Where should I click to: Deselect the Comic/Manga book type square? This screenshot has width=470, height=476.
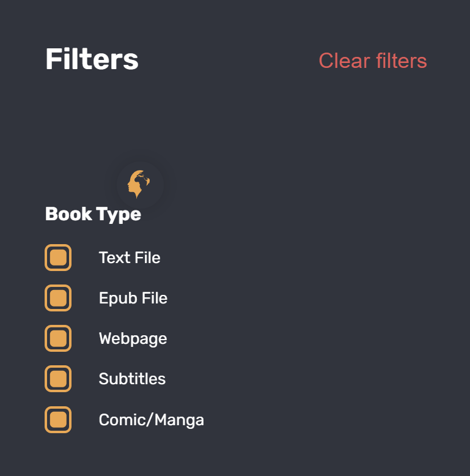tap(58, 420)
